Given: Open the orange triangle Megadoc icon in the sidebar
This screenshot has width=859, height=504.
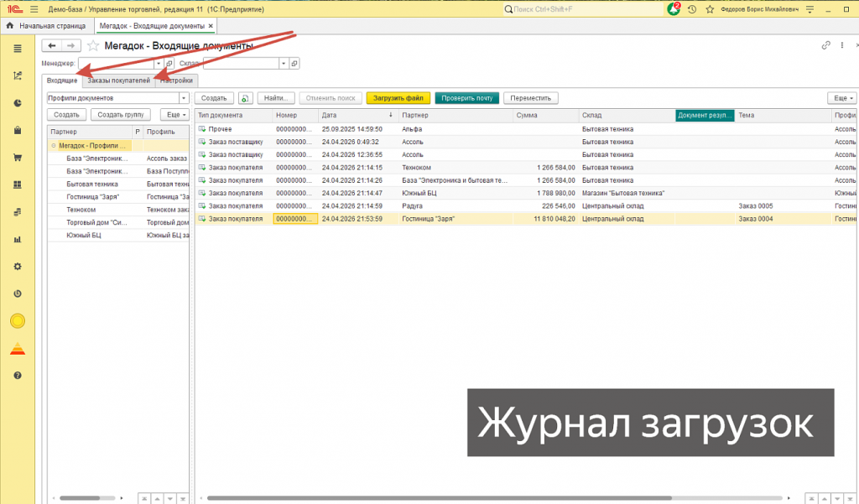Looking at the screenshot, I should pos(18,348).
